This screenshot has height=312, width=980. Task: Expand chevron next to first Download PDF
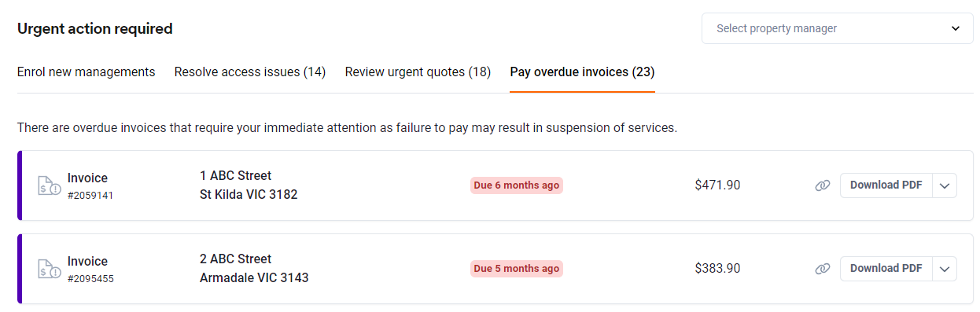point(945,185)
